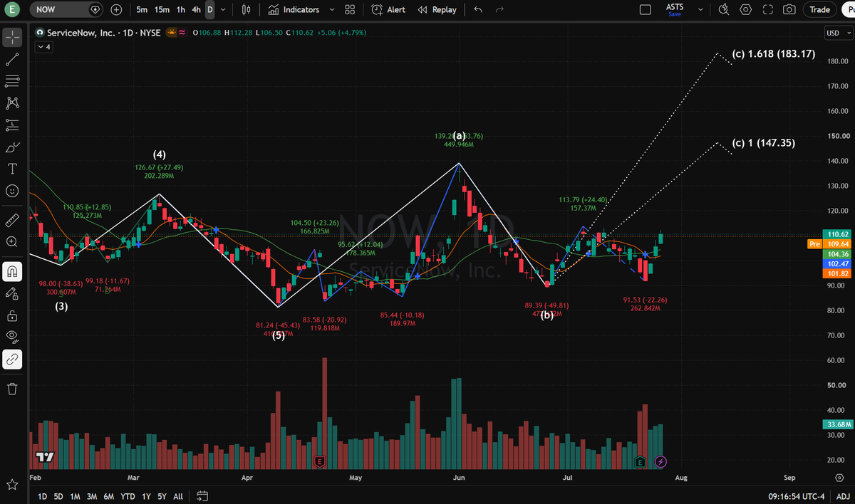The image size is (855, 504).
Task: Open the go to date calendar icon
Action: coord(202,496)
